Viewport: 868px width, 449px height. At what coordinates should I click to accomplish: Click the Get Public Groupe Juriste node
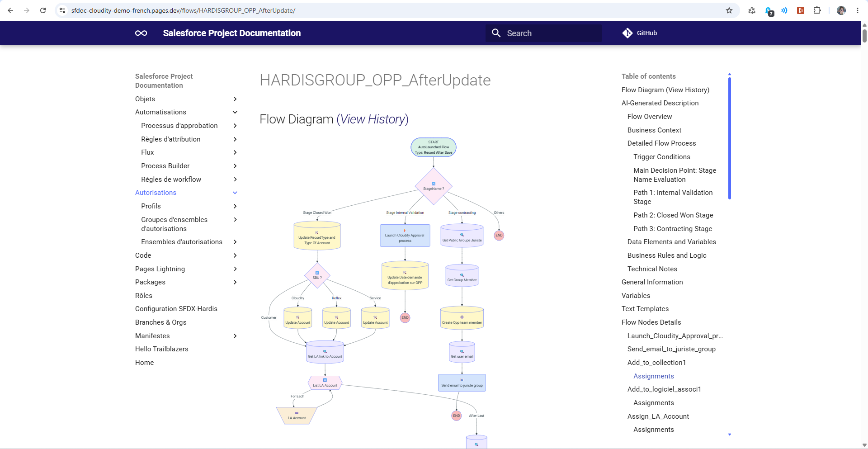462,236
